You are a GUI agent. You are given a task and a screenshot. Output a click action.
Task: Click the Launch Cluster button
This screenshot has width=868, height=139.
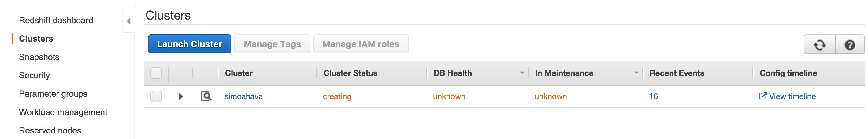[190, 44]
